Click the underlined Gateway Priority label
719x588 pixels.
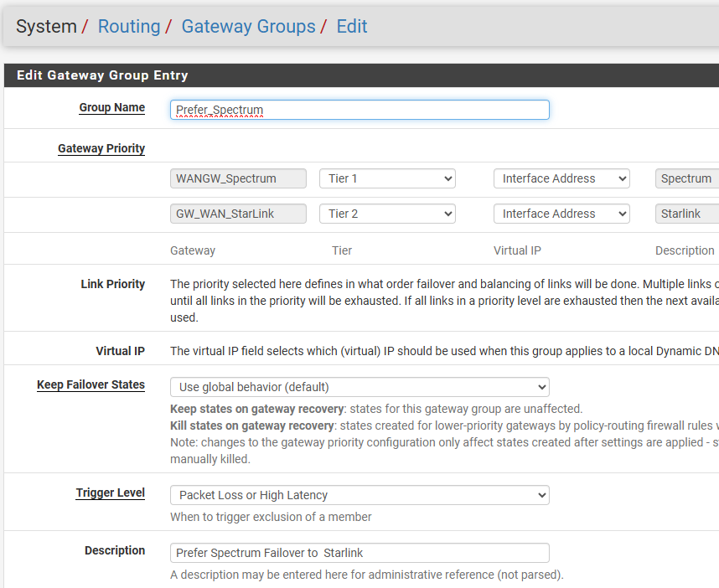[x=101, y=148]
